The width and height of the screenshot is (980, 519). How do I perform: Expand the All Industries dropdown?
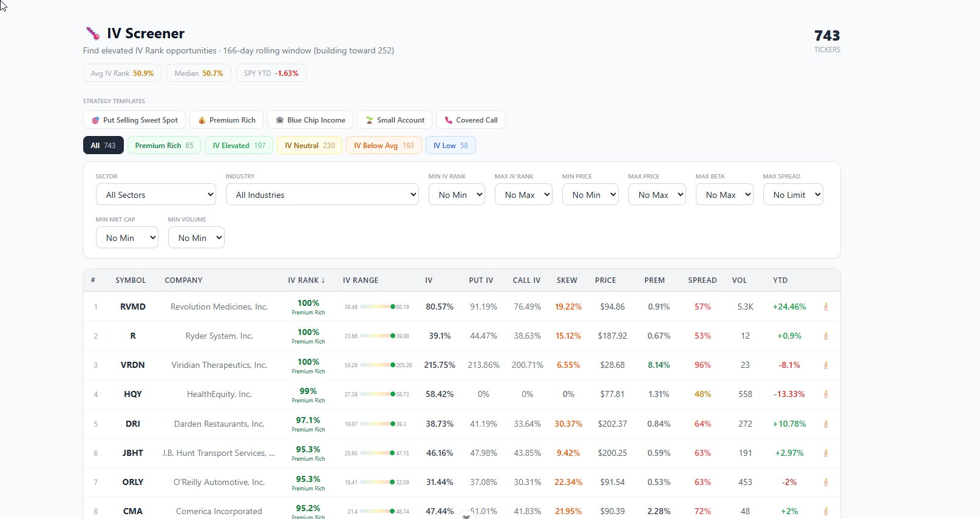[322, 194]
